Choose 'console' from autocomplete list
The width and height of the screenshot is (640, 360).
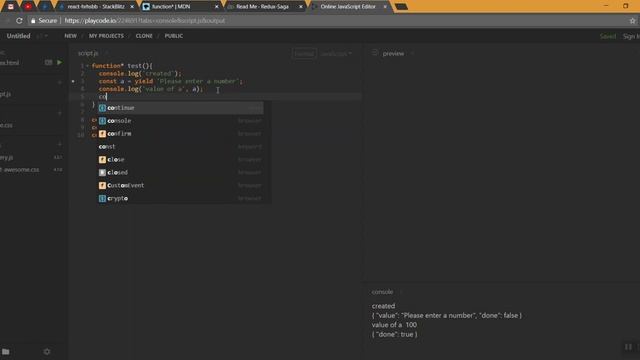(180, 121)
